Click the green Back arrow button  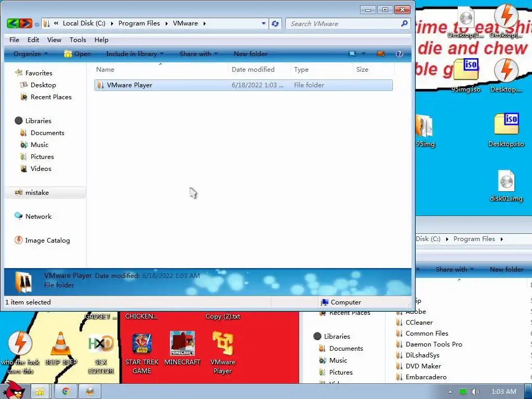pyautogui.click(x=13, y=23)
